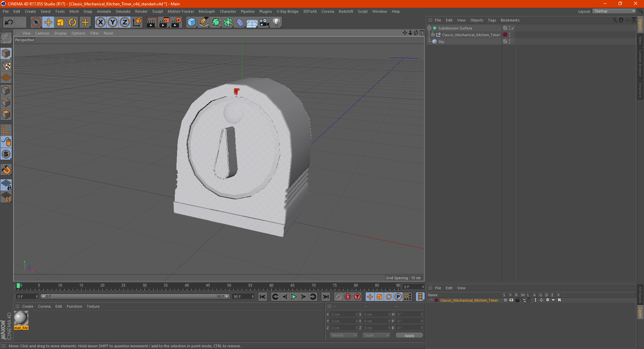Activate the Move tool in toolbar
The width and height of the screenshot is (644, 349).
(x=48, y=22)
